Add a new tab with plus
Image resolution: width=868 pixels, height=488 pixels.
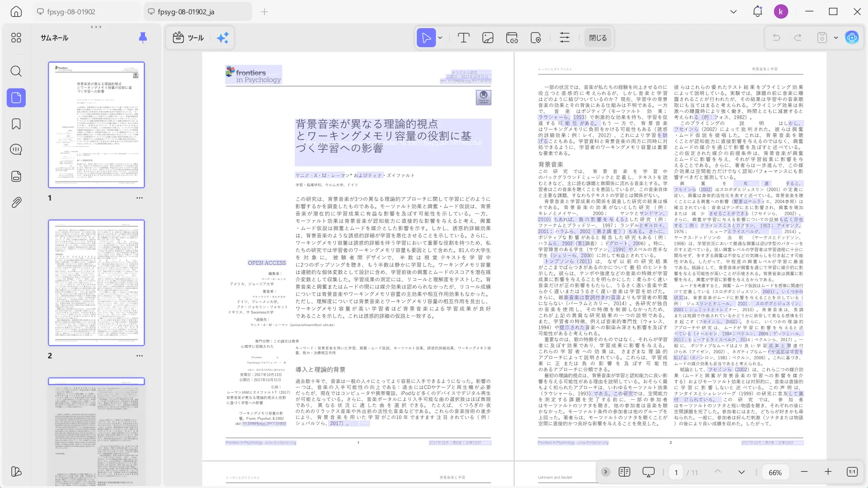pos(264,11)
